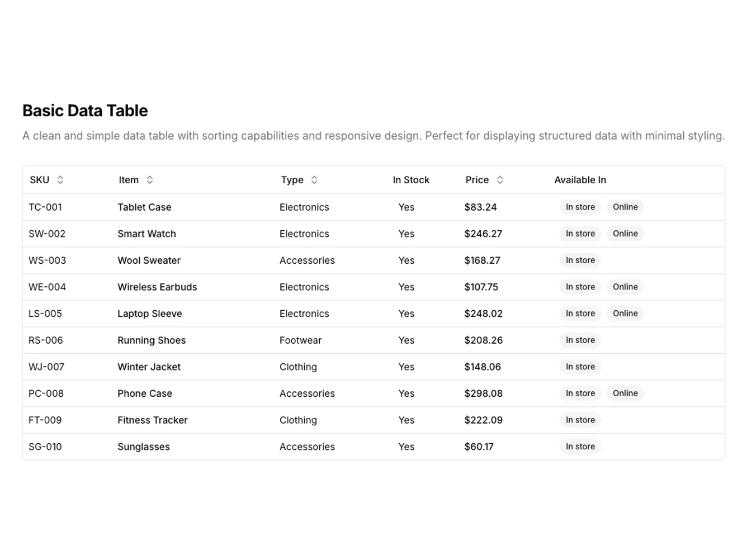Click the In store badge on Sunglasses row

(x=580, y=447)
